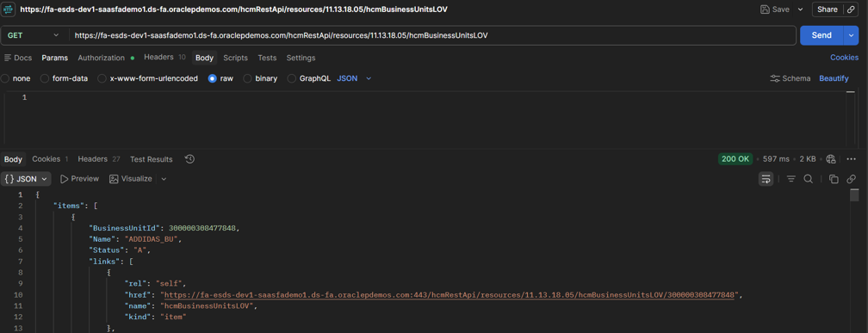
Task: Click the "Status": "A" line
Action: tap(120, 250)
